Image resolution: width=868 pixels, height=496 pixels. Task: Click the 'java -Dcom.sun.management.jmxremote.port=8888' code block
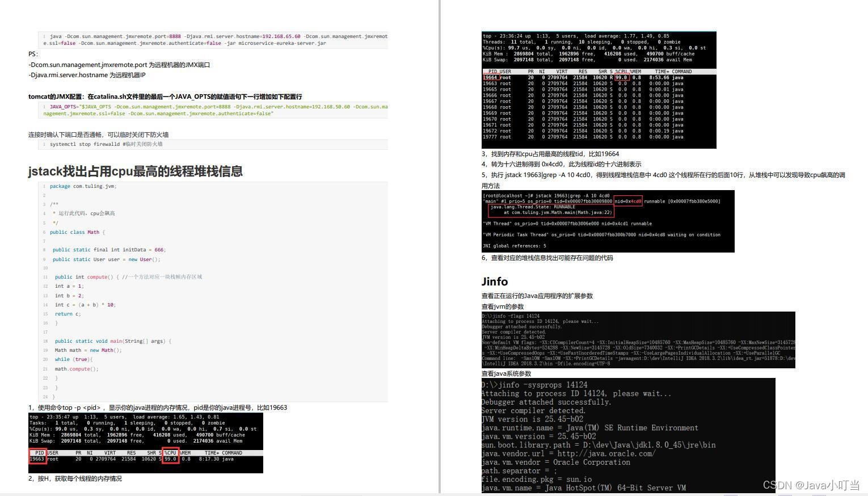213,40
